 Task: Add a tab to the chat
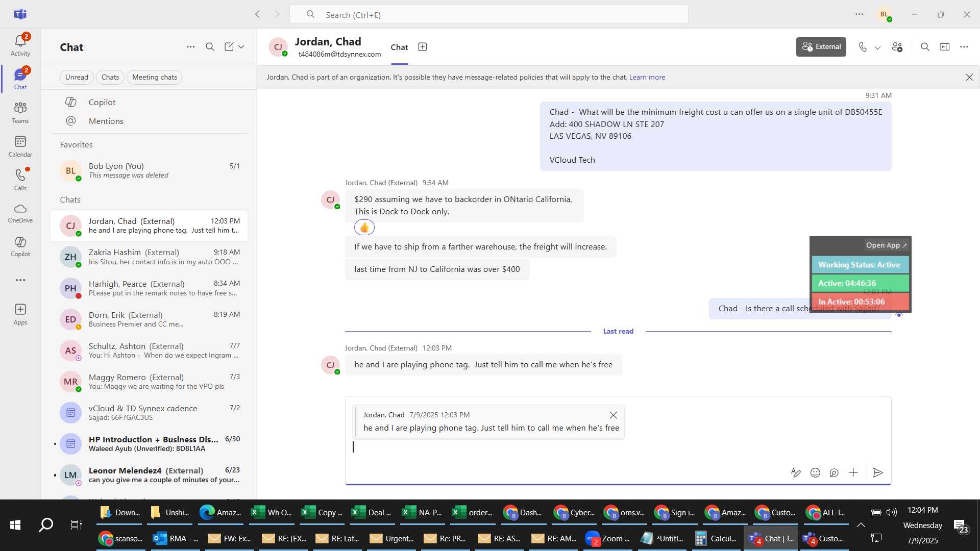(423, 47)
